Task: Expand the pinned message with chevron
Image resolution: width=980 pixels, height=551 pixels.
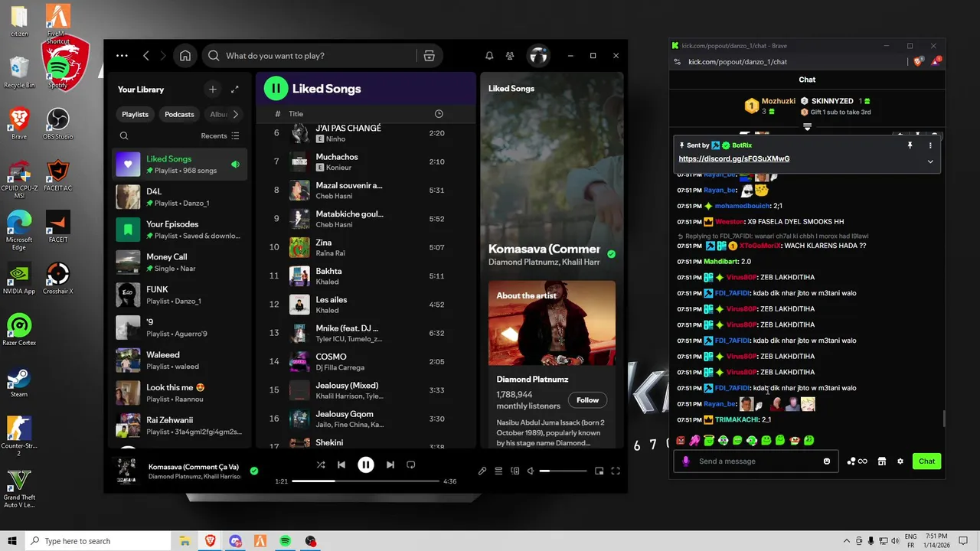Action: click(x=930, y=161)
